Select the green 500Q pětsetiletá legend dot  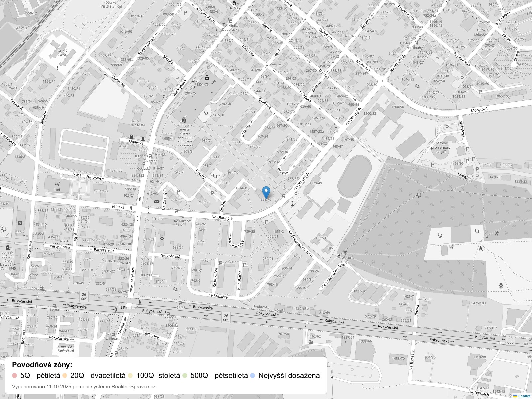(185, 376)
